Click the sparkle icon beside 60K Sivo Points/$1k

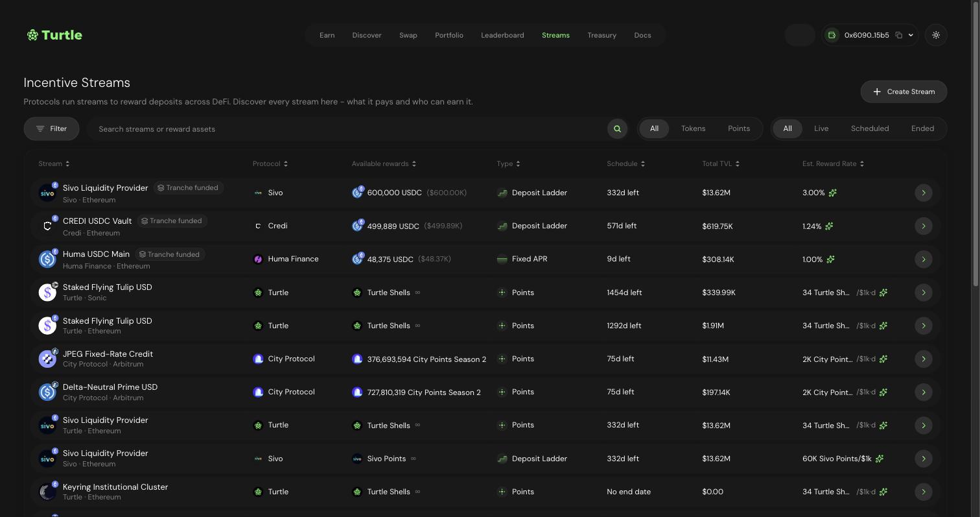click(880, 459)
